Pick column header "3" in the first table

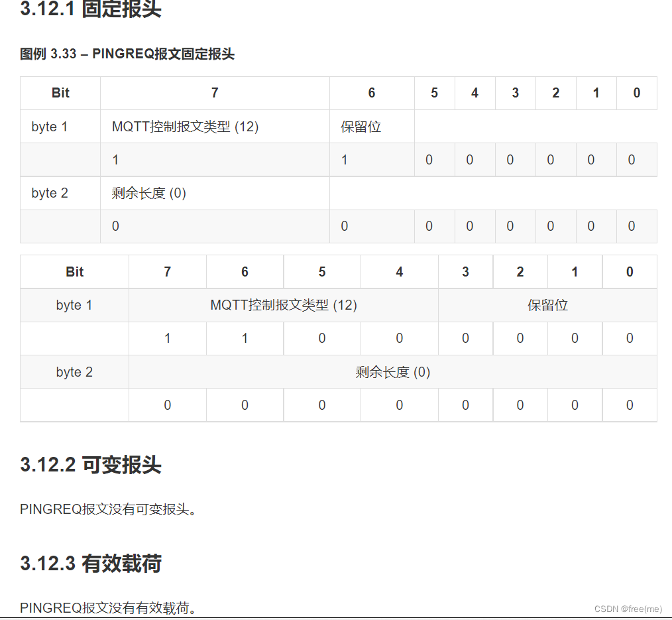(516, 93)
